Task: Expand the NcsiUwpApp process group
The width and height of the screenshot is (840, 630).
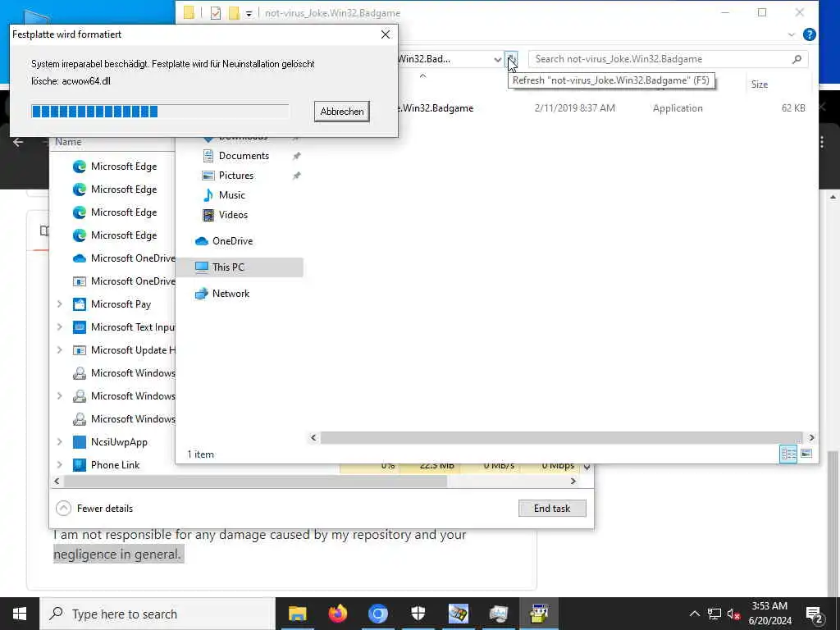Action: pos(59,442)
